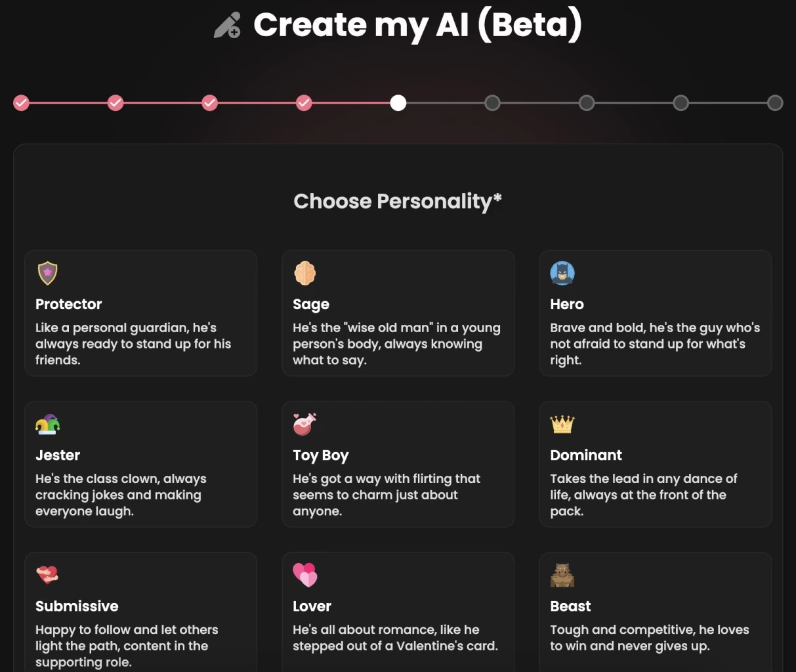Choose the Dominant personality card

[x=655, y=464]
